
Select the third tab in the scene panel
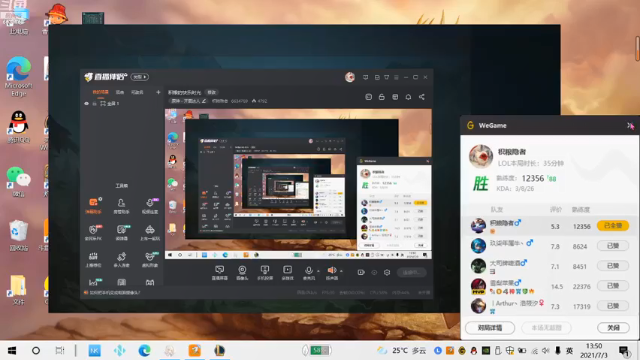point(137,92)
